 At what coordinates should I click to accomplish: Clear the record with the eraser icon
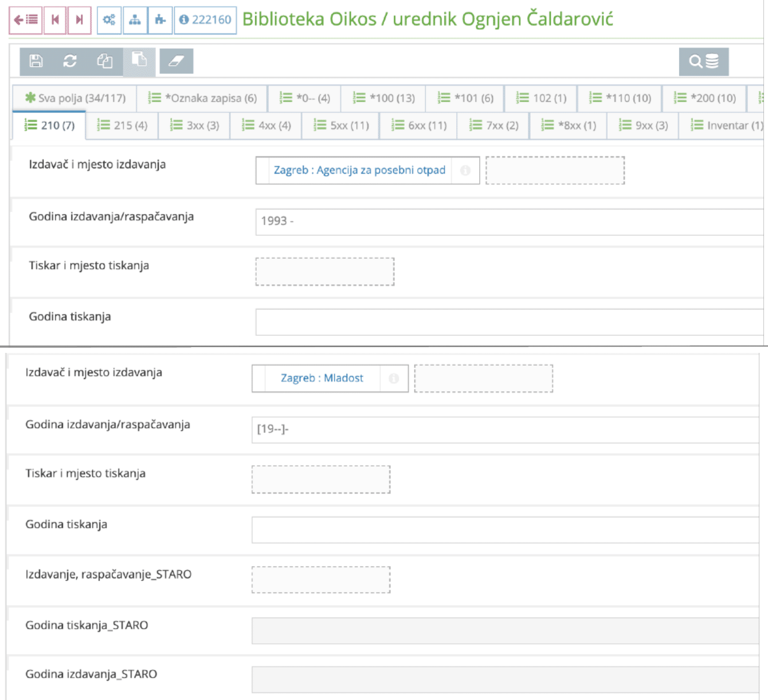[x=175, y=61]
